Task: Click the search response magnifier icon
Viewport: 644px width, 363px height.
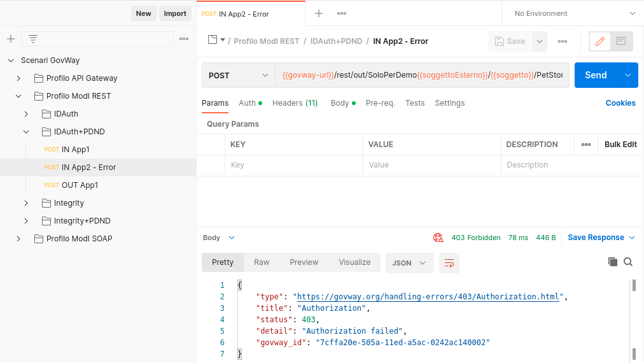Action: pyautogui.click(x=628, y=262)
